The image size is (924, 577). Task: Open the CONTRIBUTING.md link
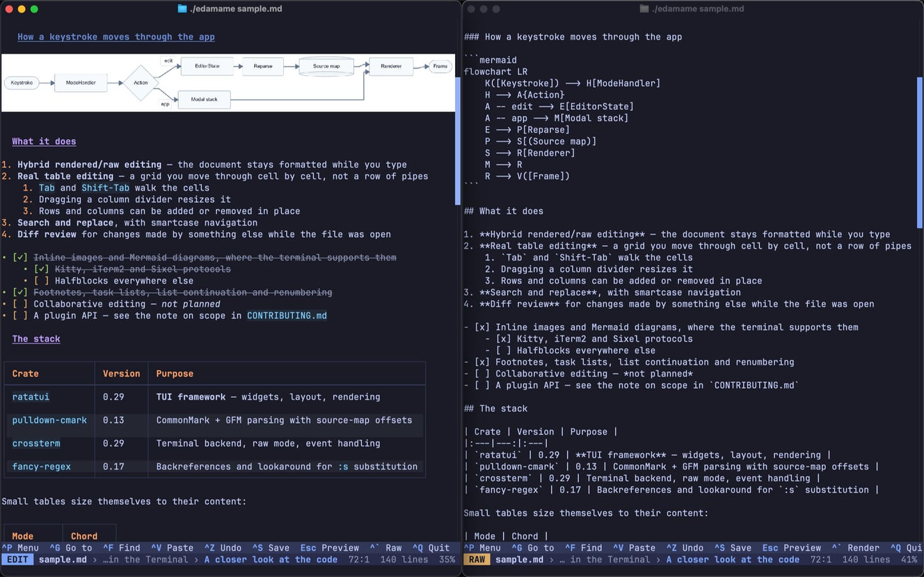pyautogui.click(x=287, y=316)
